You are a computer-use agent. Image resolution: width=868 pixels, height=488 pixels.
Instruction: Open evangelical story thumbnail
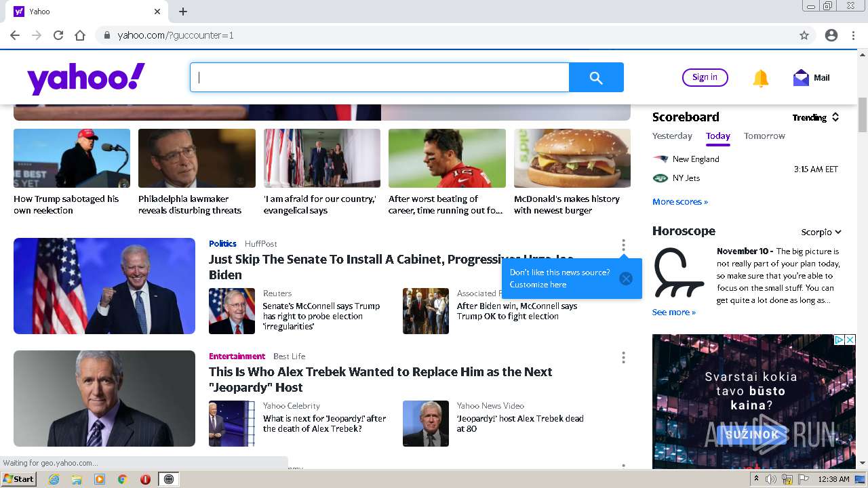322,158
